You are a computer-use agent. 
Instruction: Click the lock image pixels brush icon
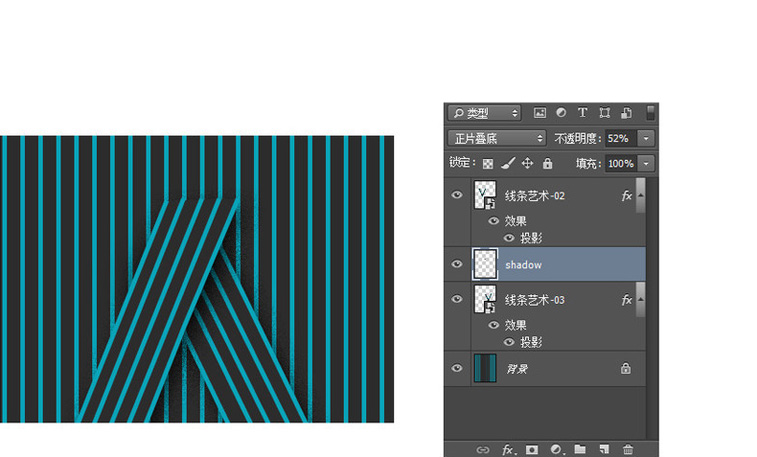tap(508, 163)
